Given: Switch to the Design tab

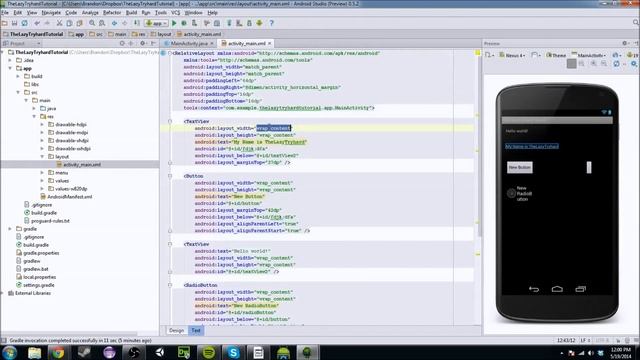Looking at the screenshot, I should 176,330.
